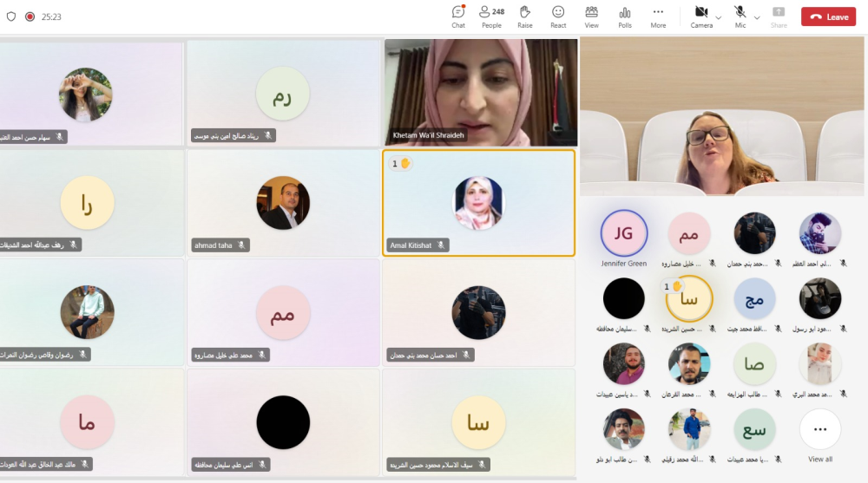The width and height of the screenshot is (868, 483).
Task: Click the Share screen icon
Action: [x=779, y=16]
